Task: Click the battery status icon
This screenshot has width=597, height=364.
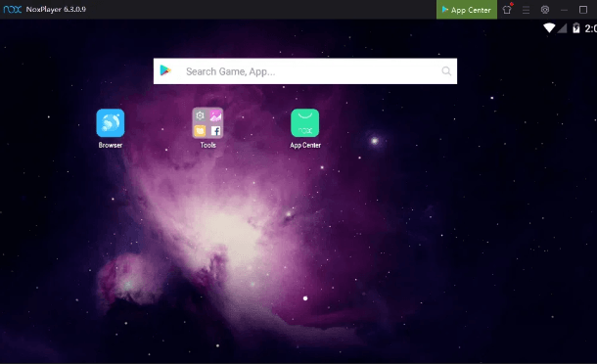Action: [x=576, y=28]
